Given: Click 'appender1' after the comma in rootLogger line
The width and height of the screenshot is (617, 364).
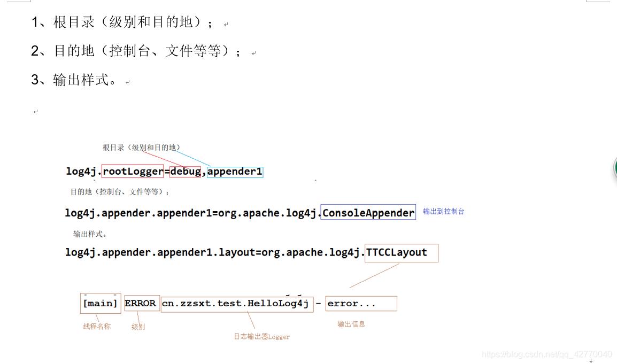Looking at the screenshot, I should (x=235, y=172).
